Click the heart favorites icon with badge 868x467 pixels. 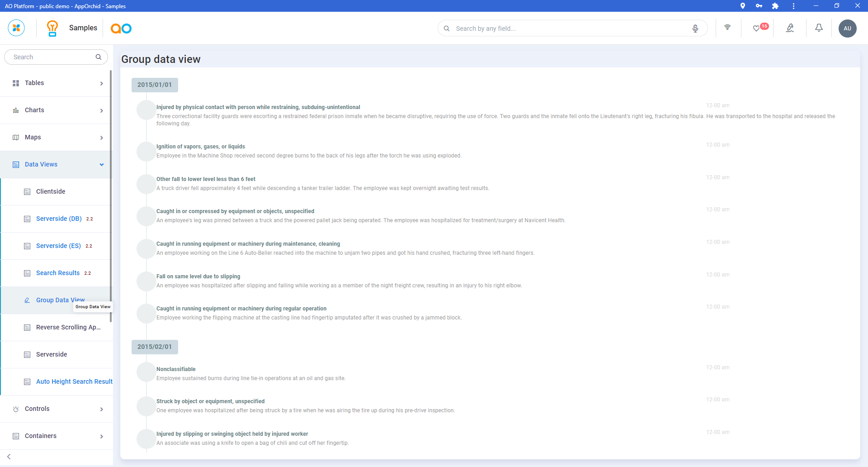tap(757, 28)
